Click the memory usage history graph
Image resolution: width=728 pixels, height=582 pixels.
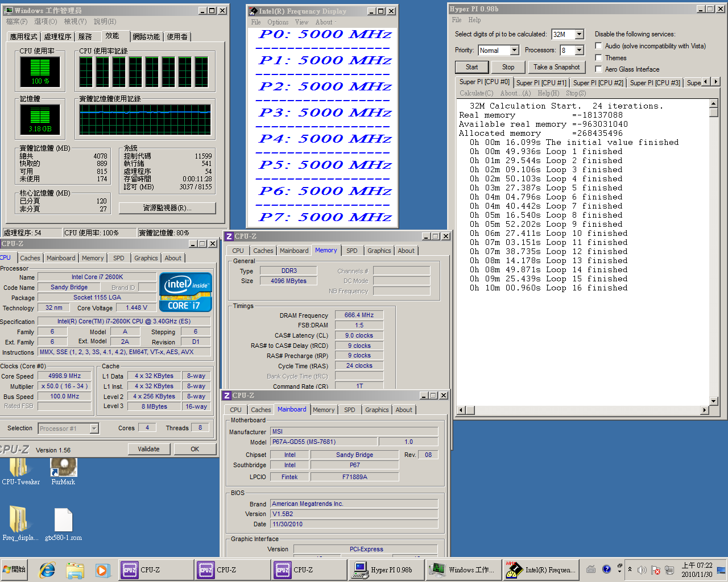tap(145, 119)
